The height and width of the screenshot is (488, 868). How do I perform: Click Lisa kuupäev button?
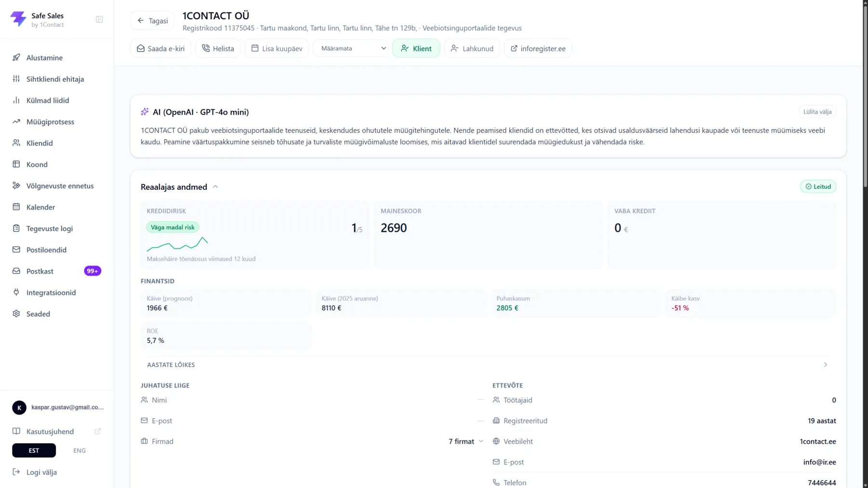[x=277, y=48]
